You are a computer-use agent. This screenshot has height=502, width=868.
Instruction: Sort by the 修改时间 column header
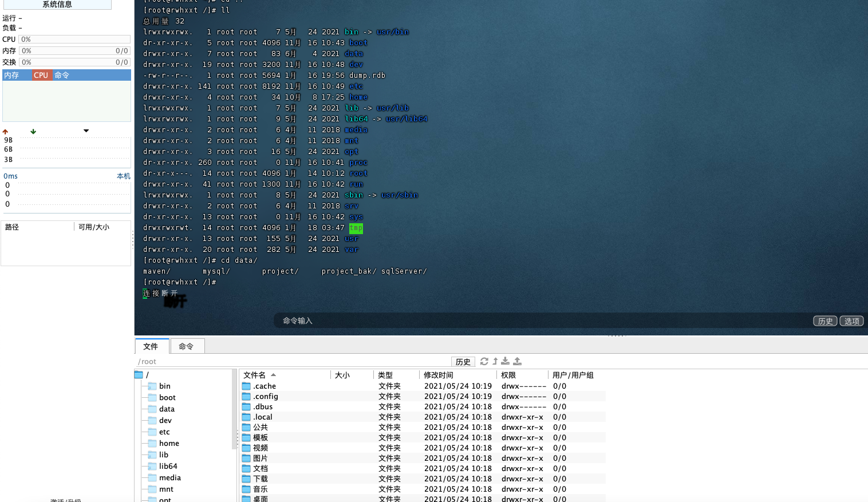click(458, 375)
